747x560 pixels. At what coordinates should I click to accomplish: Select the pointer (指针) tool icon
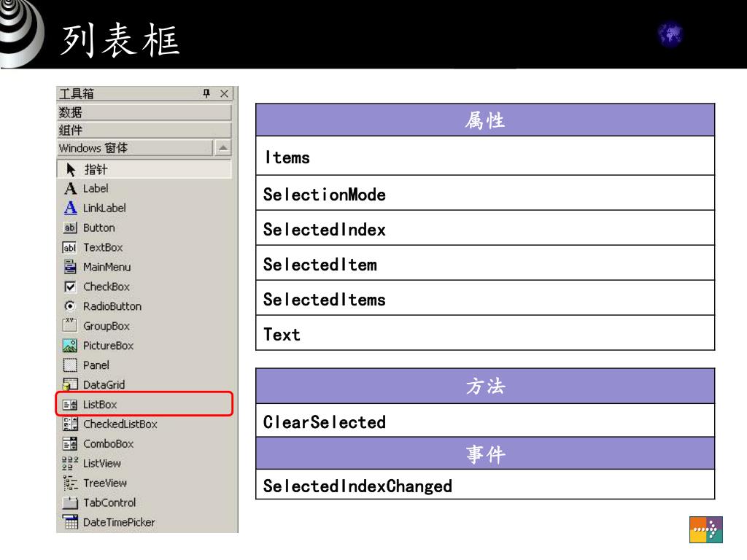[x=71, y=169]
